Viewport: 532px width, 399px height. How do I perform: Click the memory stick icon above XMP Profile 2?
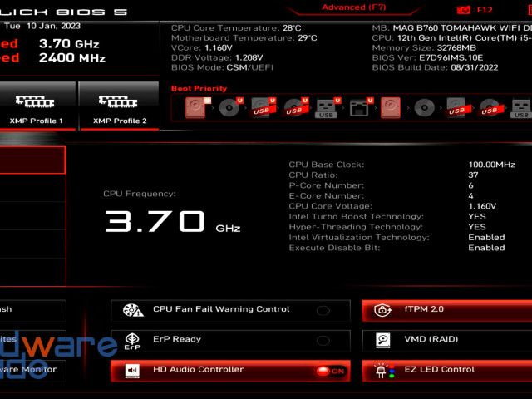click(118, 101)
